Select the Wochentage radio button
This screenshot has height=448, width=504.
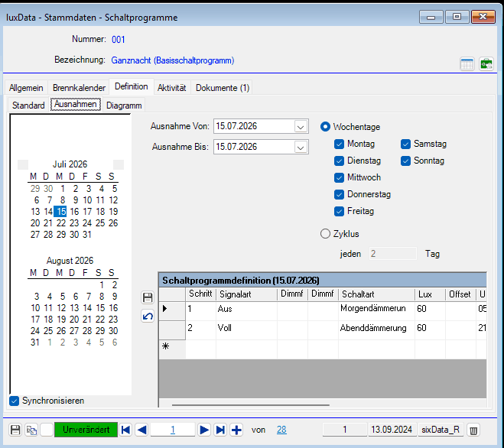pyautogui.click(x=325, y=127)
